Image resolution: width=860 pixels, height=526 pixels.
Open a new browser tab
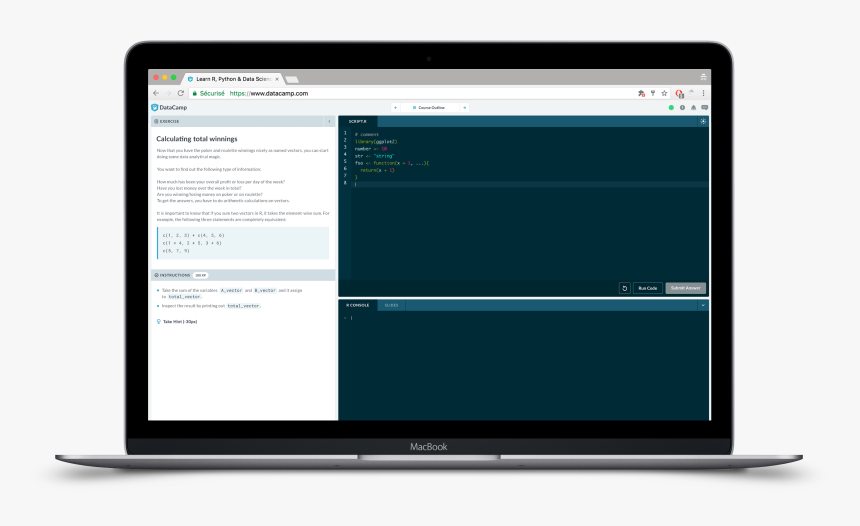pos(292,80)
